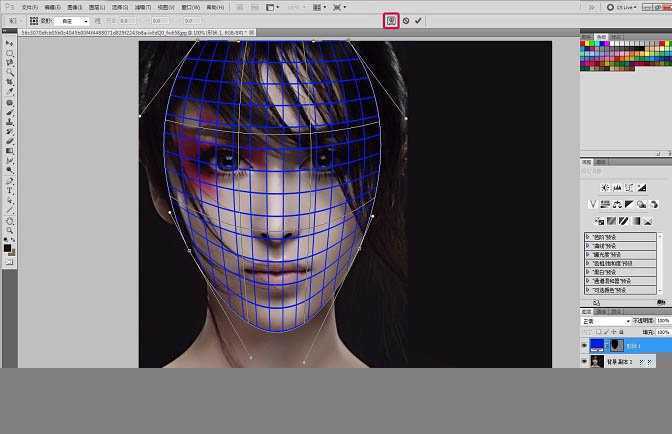Add a Threshold adjustment
672x434 pixels.
(623, 221)
